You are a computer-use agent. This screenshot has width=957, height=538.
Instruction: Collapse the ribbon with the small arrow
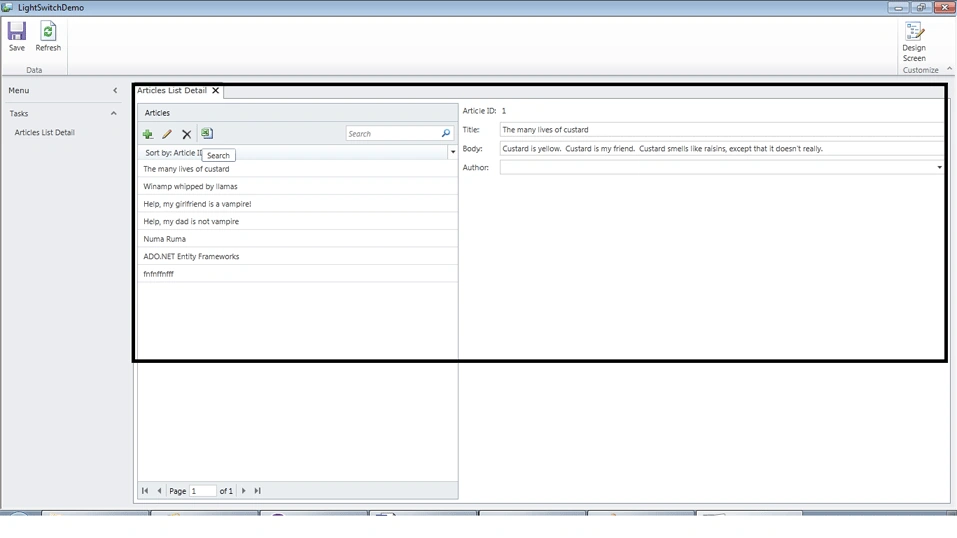click(949, 69)
